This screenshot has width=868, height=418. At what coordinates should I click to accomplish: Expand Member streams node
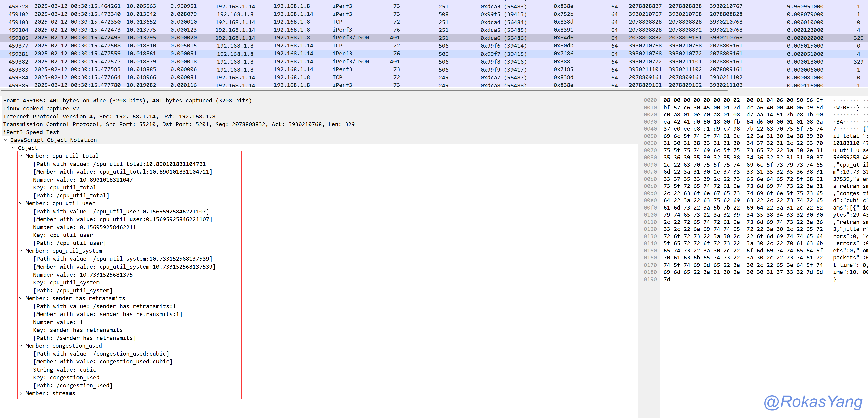click(x=21, y=393)
